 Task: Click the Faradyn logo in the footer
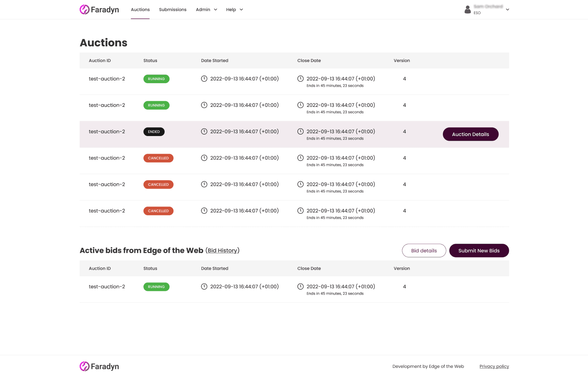click(99, 366)
